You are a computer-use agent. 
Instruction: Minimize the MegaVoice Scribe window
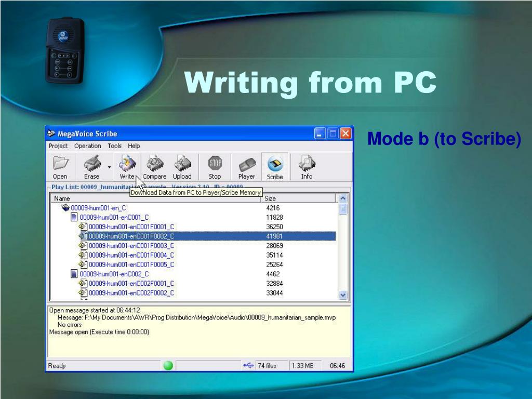click(x=320, y=134)
